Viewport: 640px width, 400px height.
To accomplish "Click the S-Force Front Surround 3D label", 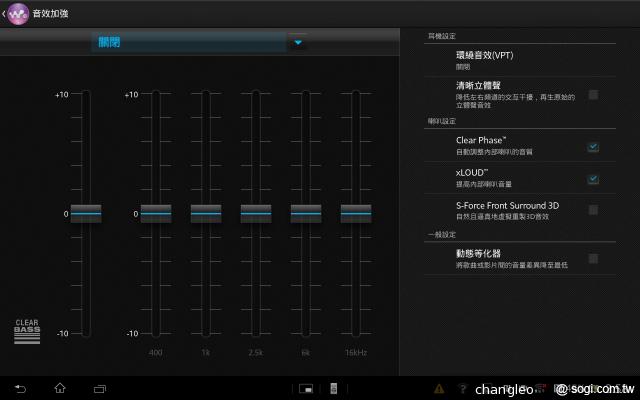I will (x=507, y=205).
